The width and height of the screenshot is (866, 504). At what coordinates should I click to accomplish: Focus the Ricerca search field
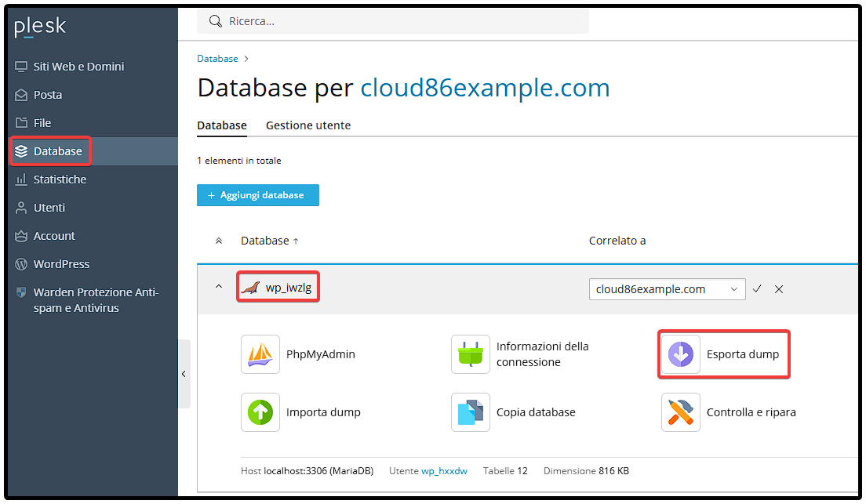(393, 21)
